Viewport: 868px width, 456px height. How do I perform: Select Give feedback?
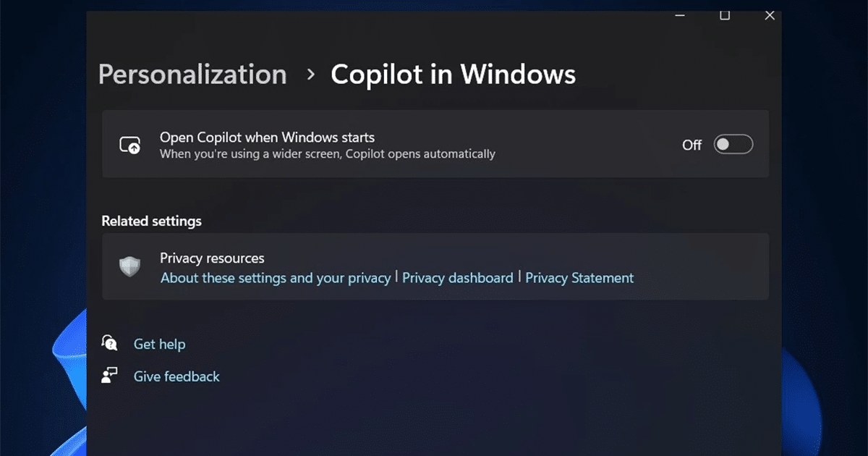pos(176,376)
